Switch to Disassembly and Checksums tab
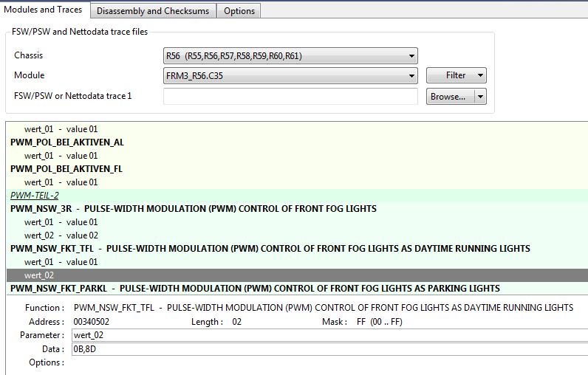The height and width of the screenshot is (375, 588). (154, 10)
